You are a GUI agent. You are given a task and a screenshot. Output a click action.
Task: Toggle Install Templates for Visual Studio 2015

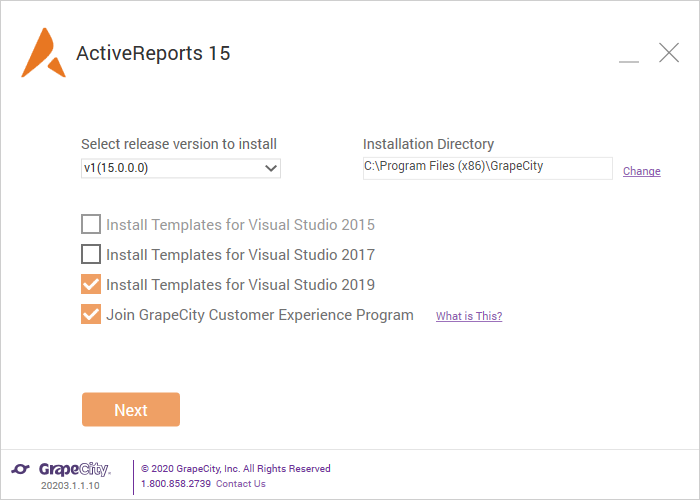[91, 224]
